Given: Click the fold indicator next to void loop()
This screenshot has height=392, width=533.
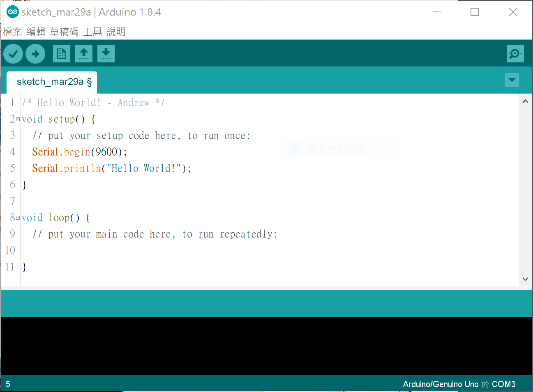Looking at the screenshot, I should (x=17, y=217).
